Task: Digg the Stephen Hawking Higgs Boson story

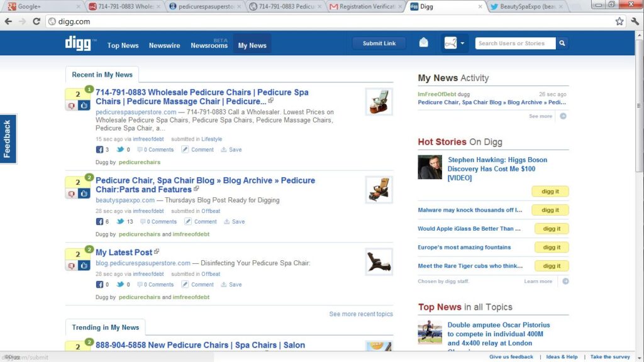Action: point(550,191)
